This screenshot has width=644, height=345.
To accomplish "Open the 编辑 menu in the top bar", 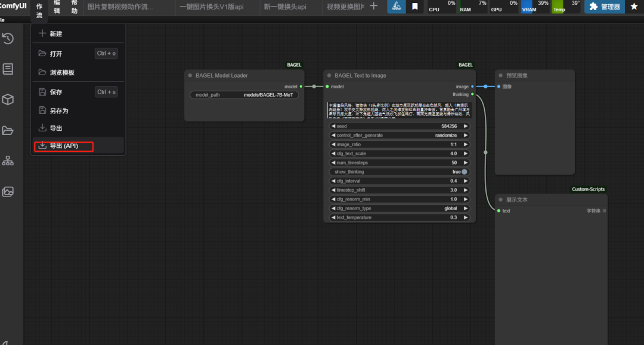I will [57, 7].
